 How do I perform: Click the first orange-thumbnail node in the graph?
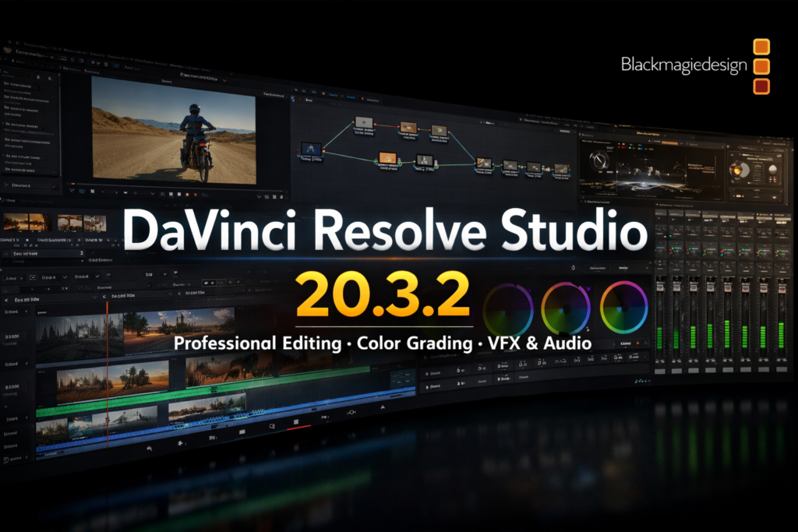[408, 128]
